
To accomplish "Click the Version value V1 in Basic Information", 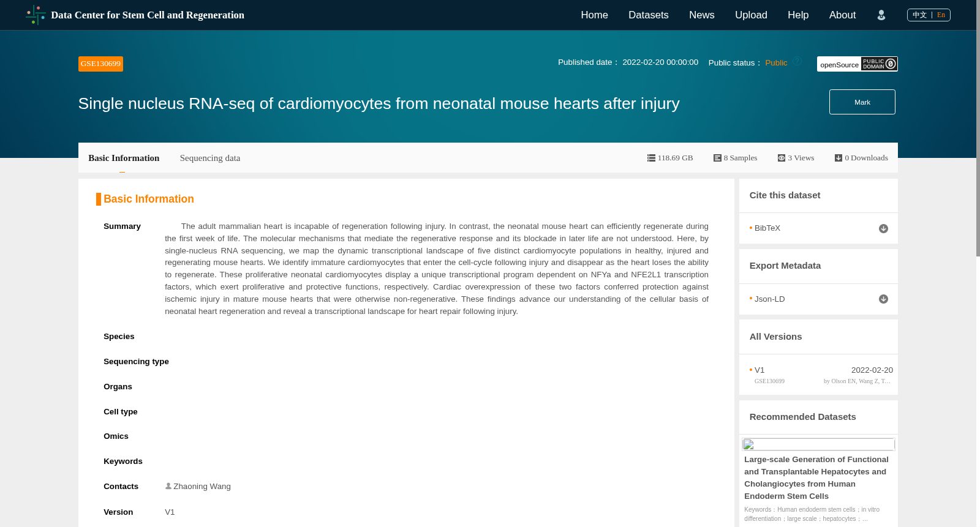I will pos(170,512).
